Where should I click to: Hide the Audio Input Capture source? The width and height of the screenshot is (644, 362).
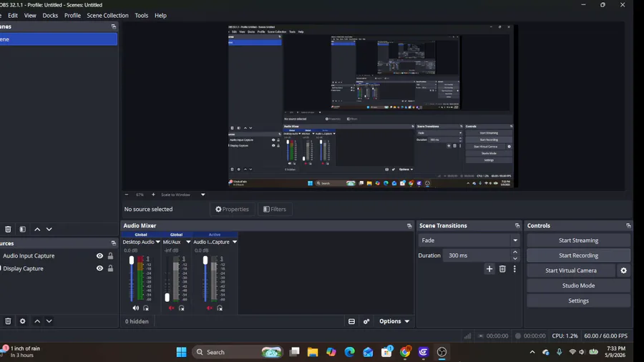(x=99, y=255)
